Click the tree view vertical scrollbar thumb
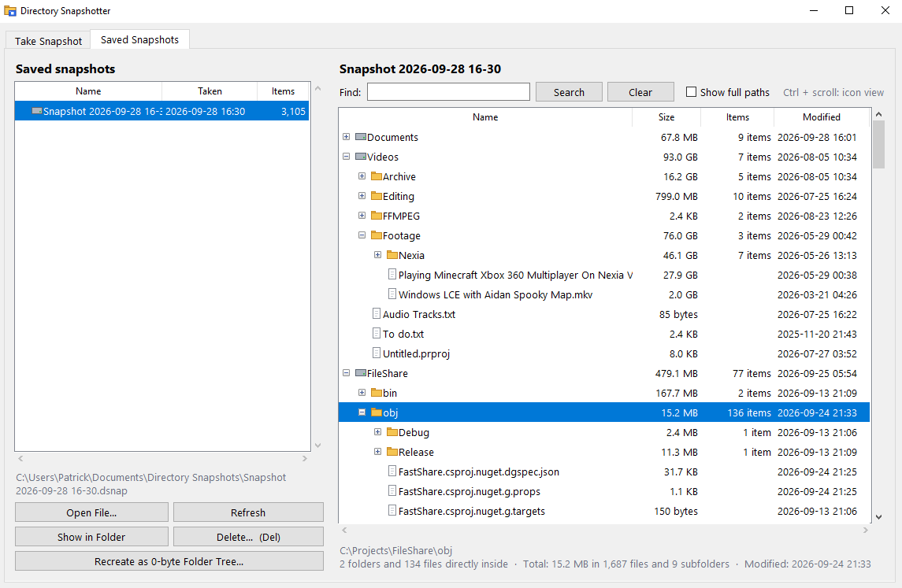Screen dimensions: 902x588 tap(878, 145)
